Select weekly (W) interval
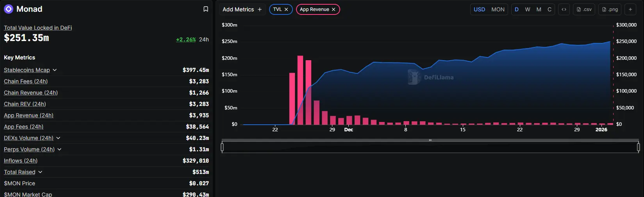The width and height of the screenshot is (644, 197). (528, 9)
